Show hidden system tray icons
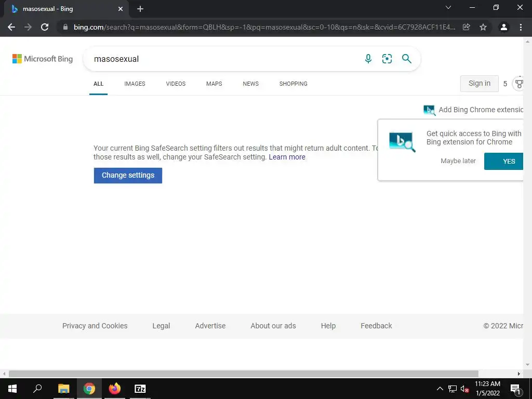This screenshot has height=399, width=532. tap(440, 389)
